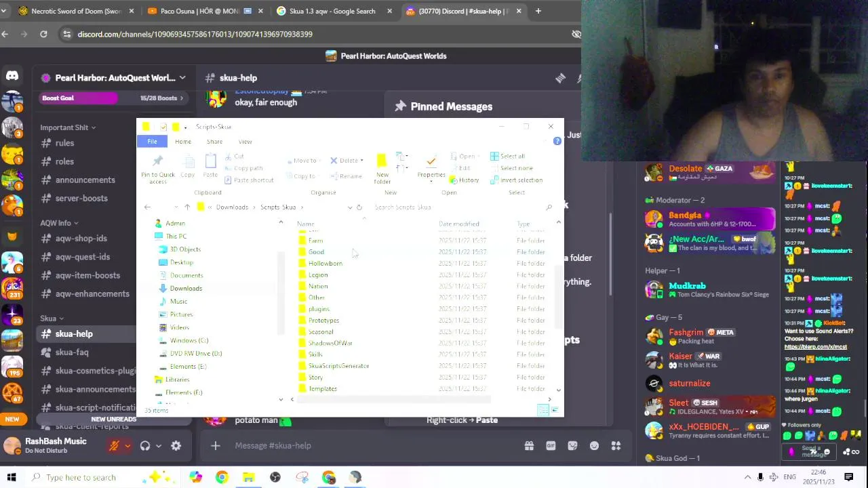Viewport: 868px width, 488px height.
Task: Open Downloads in the navigation pane
Action: pyautogui.click(x=186, y=288)
